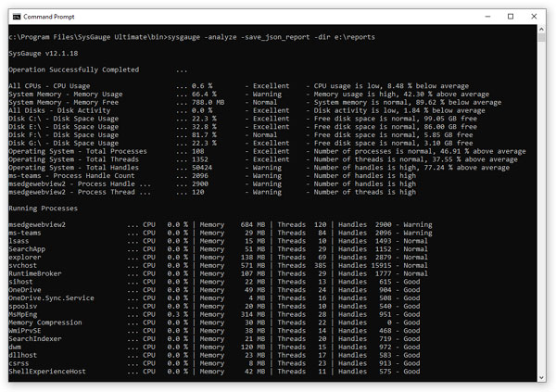Click the '50424' total handles value
Screen dimensions: 556x392
click(202, 168)
